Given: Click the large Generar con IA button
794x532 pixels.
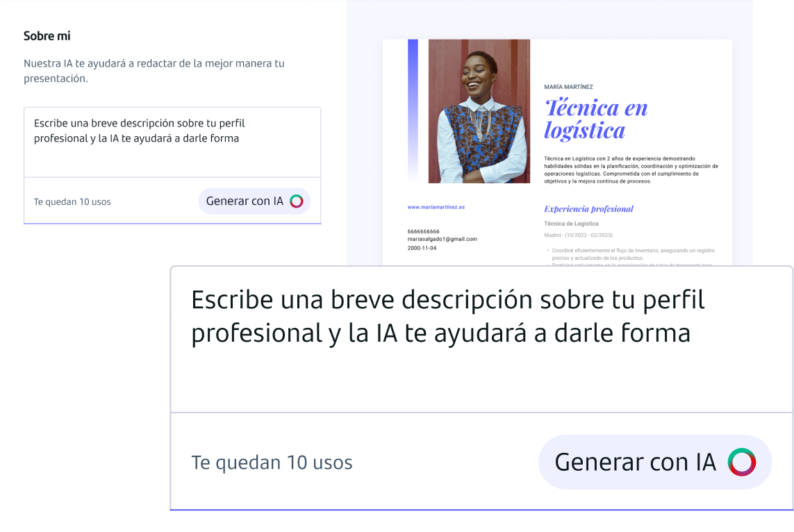Looking at the screenshot, I should click(x=654, y=461).
